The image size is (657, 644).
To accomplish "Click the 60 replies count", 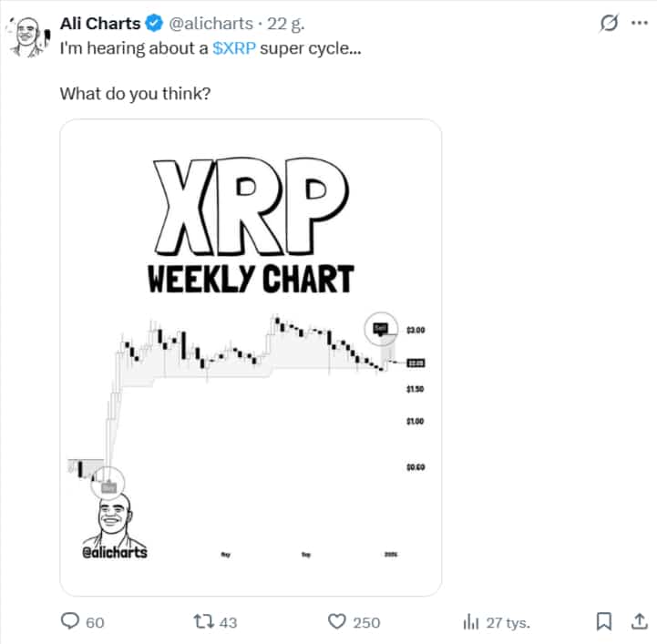I will click(x=95, y=622).
